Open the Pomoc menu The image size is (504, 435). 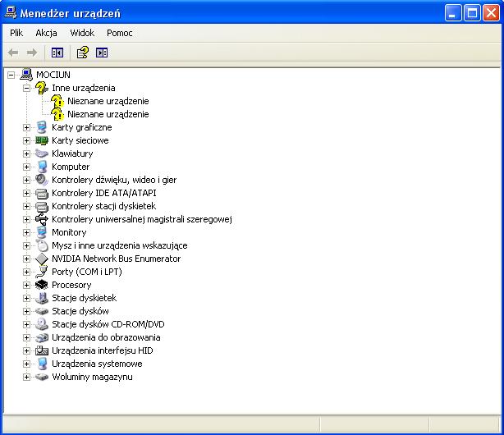[x=120, y=33]
